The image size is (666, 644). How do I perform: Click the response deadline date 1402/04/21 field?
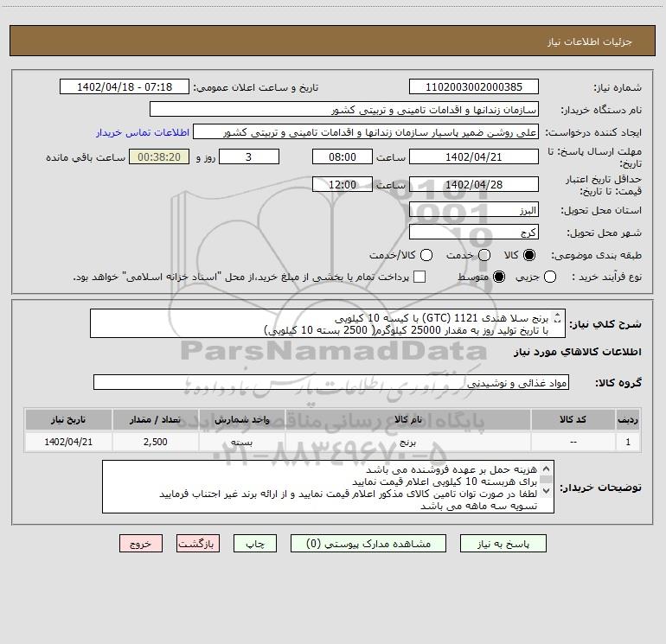(474, 156)
